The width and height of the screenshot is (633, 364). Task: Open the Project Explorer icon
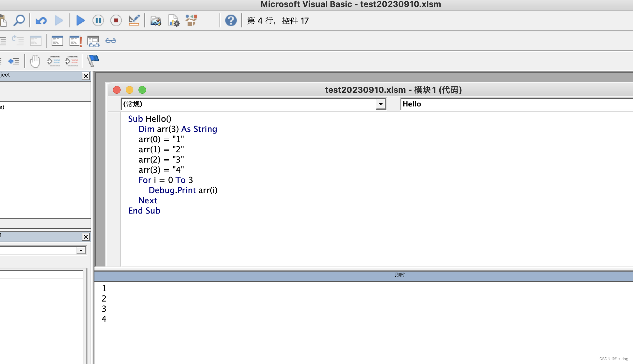(x=156, y=21)
